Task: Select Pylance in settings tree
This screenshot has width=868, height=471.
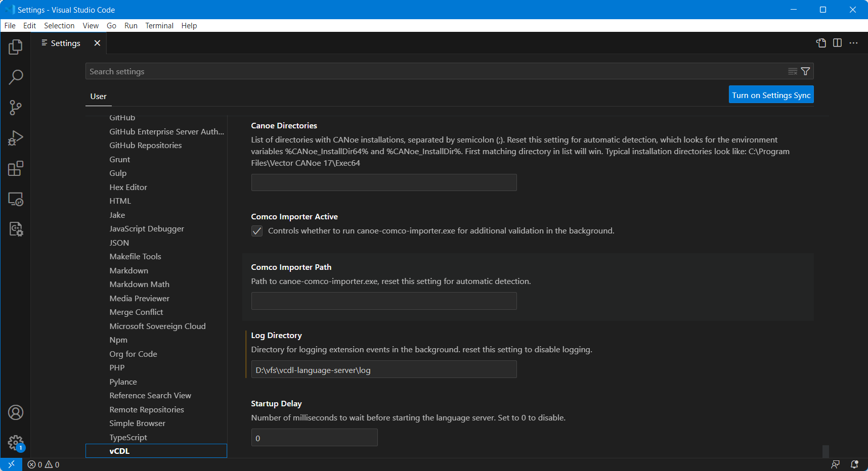Action: (x=123, y=382)
